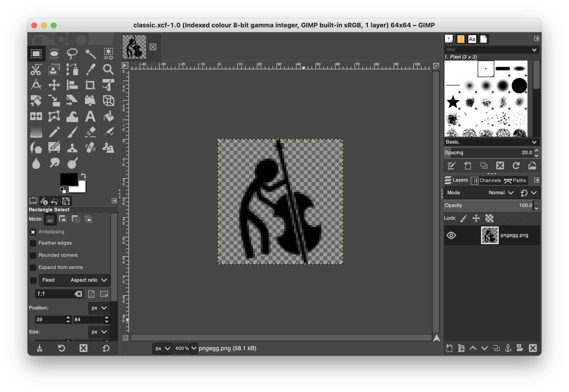The width and height of the screenshot is (569, 392).
Task: Select the Fuzzy Select tool
Action: coord(89,53)
